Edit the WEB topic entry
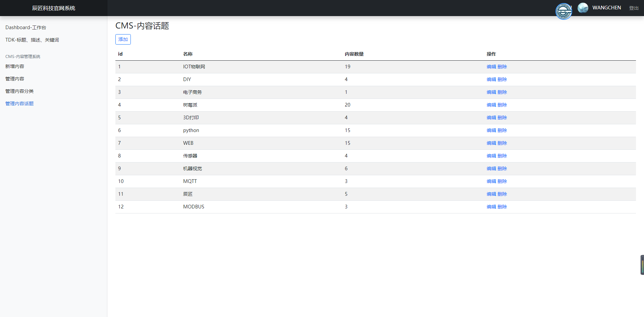 point(491,143)
